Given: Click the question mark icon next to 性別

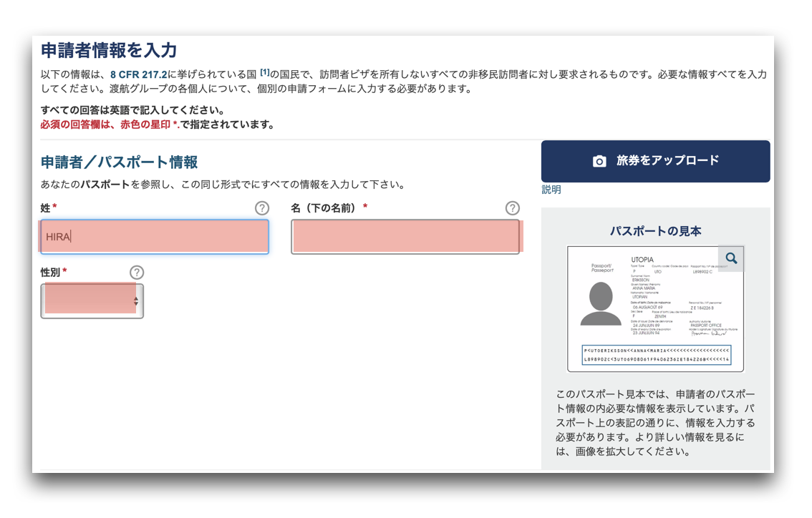Looking at the screenshot, I should pyautogui.click(x=137, y=273).
